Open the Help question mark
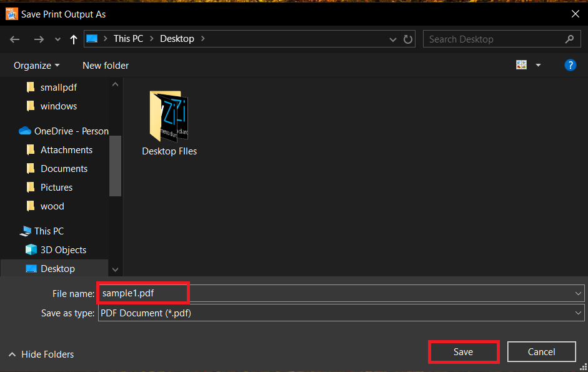The width and height of the screenshot is (588, 372). (570, 64)
